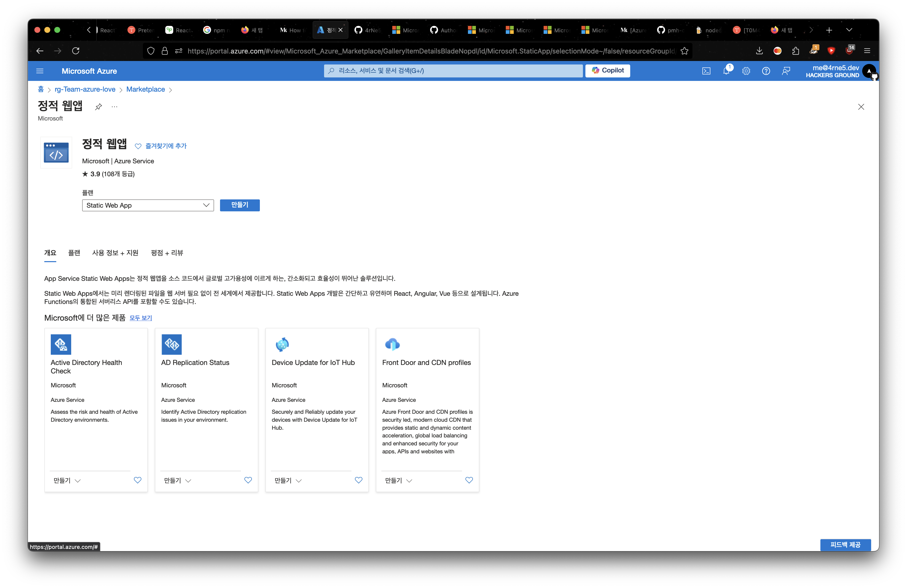This screenshot has width=907, height=588.
Task: Expand the Static Web App plan dropdown
Action: coord(148,205)
